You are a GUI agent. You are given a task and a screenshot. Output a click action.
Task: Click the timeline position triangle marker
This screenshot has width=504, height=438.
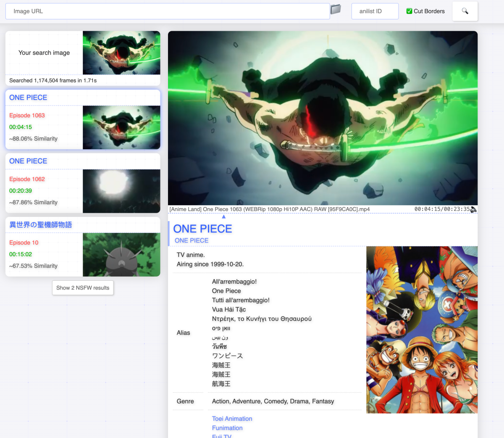(x=223, y=216)
